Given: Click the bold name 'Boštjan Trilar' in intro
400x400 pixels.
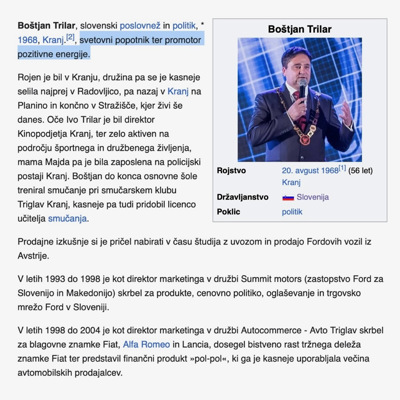Looking at the screenshot, I should [47, 26].
